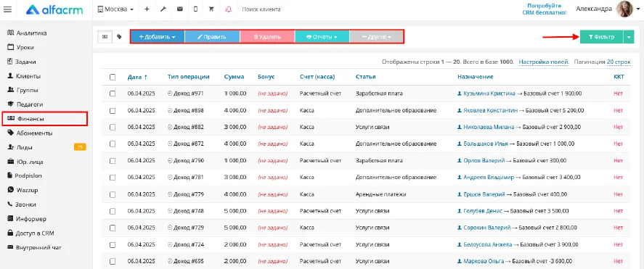Open Лиды in the sidebar
The height and width of the screenshot is (269, 644).
click(20, 147)
